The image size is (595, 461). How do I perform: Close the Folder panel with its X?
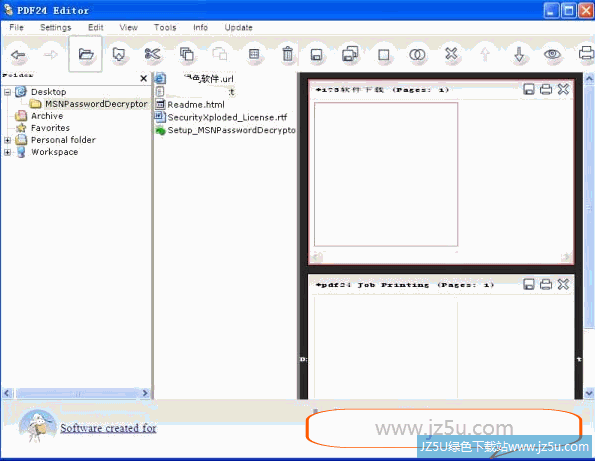143,78
